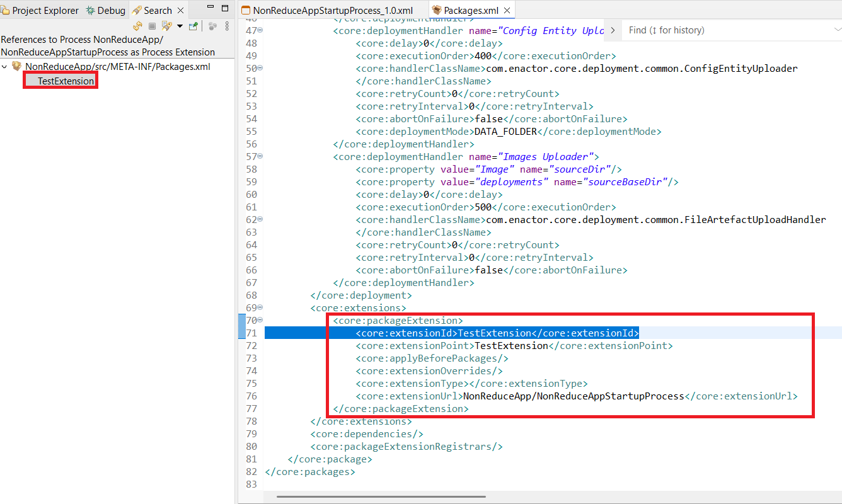Select NonReduceApp/src/META-INF/Packages.xml in search results
Image resolution: width=842 pixels, height=504 pixels.
tap(118, 67)
